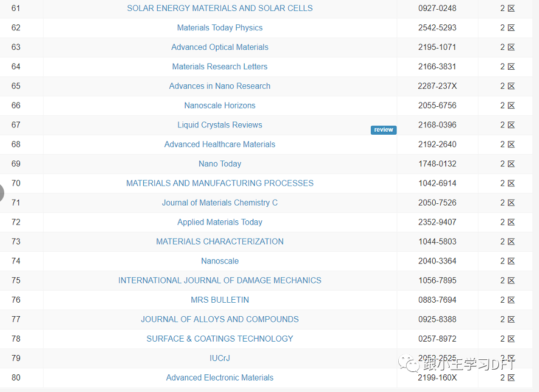This screenshot has width=539, height=392.
Task: Open the Advanced Electronic Materials link
Action: (x=220, y=377)
